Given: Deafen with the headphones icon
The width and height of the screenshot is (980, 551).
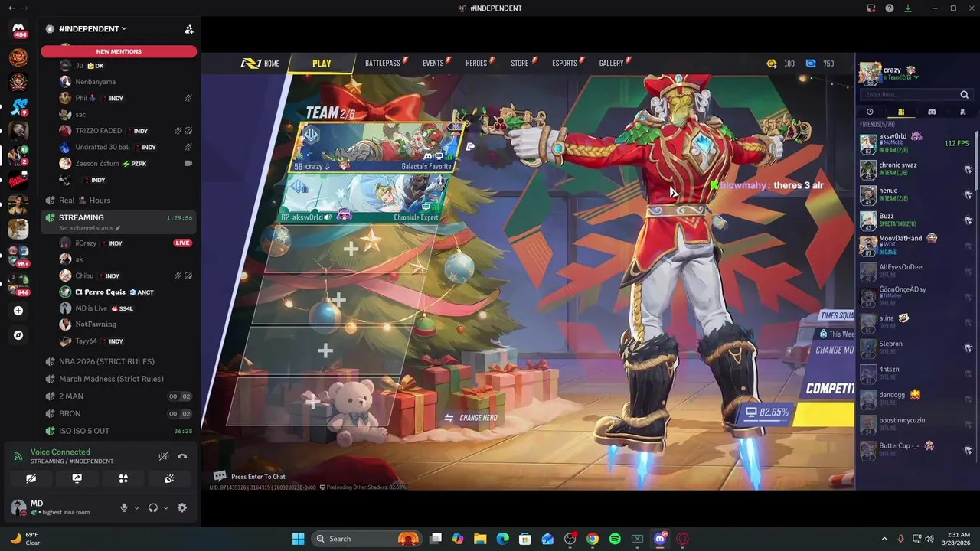Looking at the screenshot, I should pos(153,507).
